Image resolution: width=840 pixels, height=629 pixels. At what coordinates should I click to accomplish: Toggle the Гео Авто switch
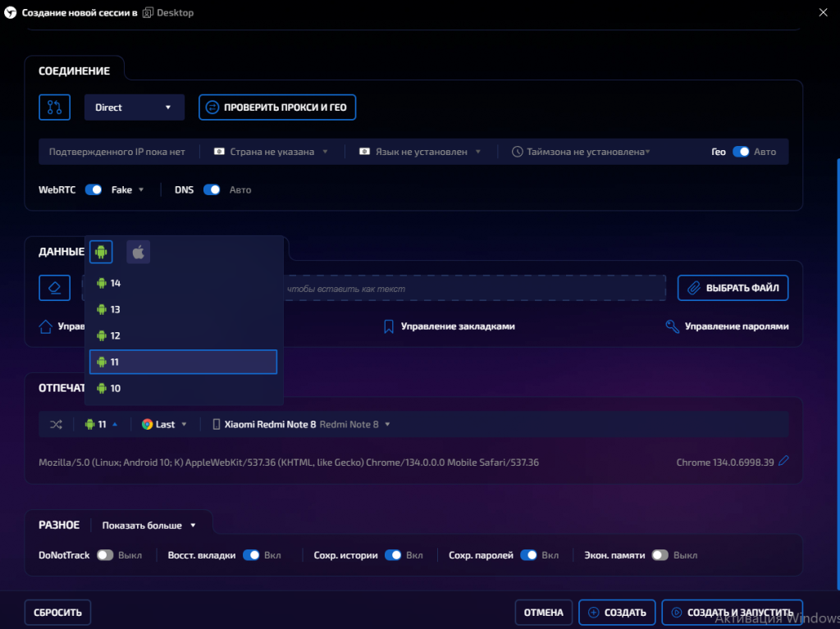pyautogui.click(x=741, y=152)
